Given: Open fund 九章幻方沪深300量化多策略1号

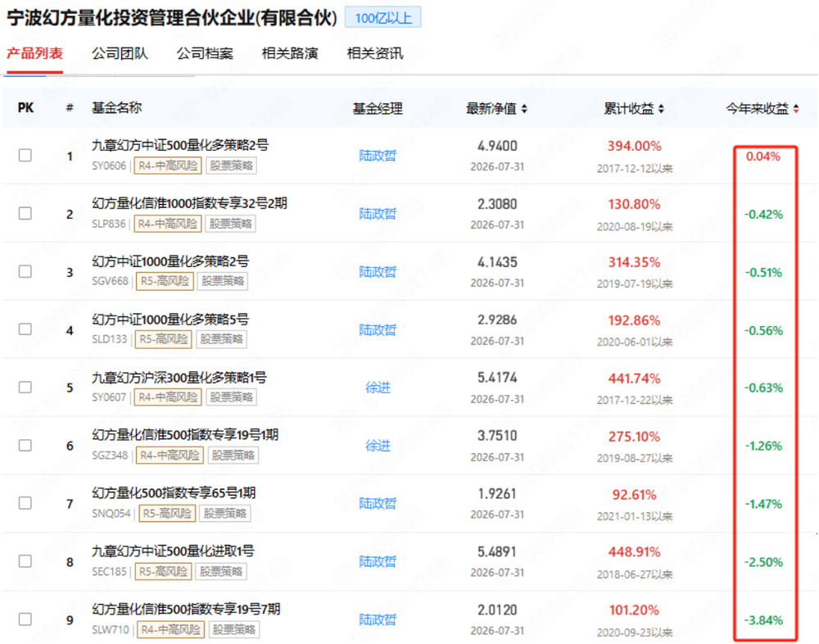Looking at the screenshot, I should pos(179,377).
